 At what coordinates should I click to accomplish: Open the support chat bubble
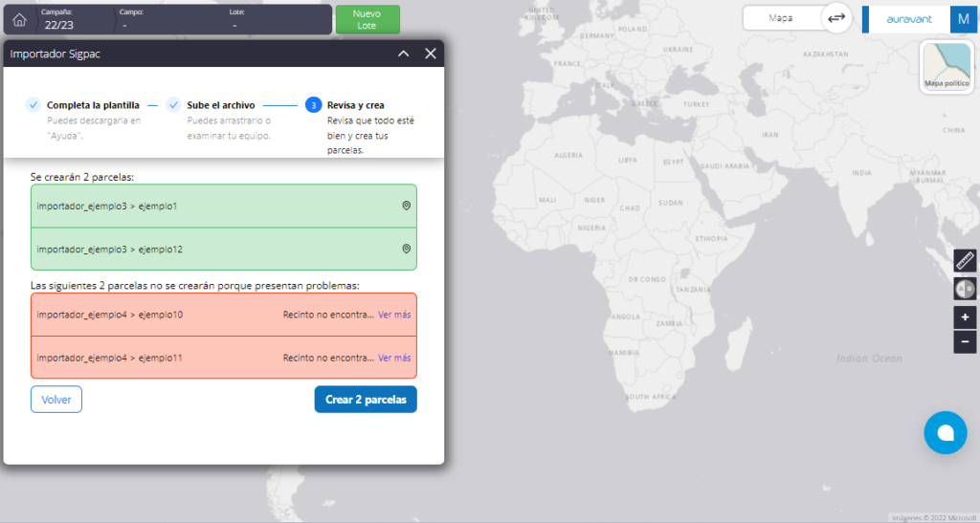click(945, 432)
